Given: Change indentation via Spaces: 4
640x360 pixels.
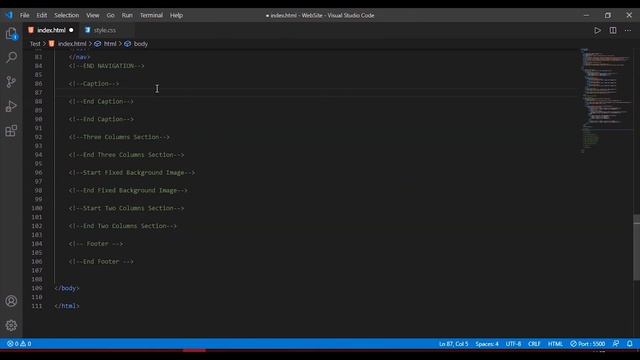Looking at the screenshot, I should tap(487, 344).
